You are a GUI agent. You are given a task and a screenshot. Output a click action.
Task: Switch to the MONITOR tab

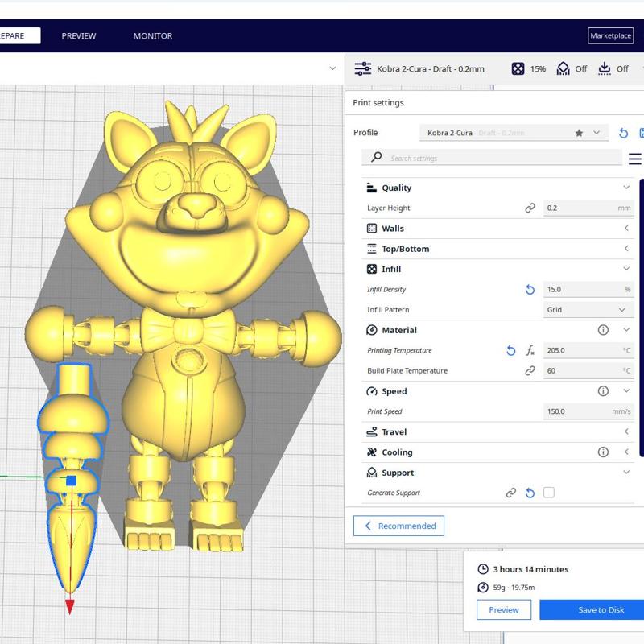(x=153, y=35)
